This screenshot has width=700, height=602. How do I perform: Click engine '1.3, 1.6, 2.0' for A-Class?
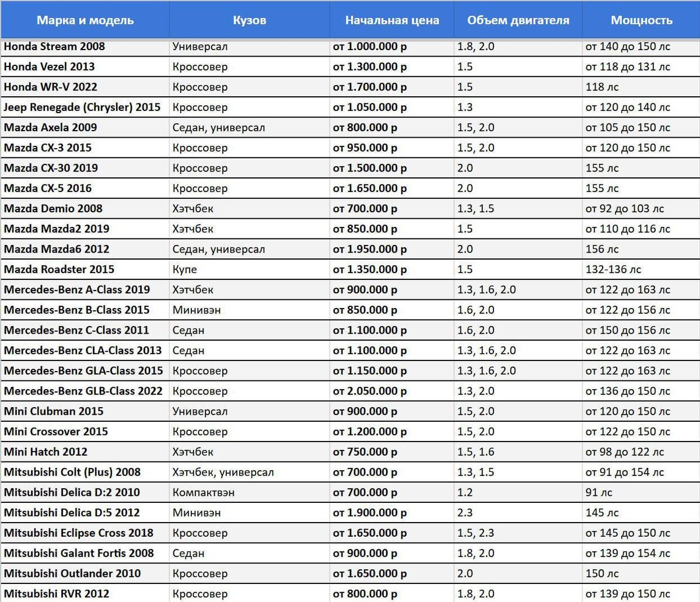[x=518, y=289]
